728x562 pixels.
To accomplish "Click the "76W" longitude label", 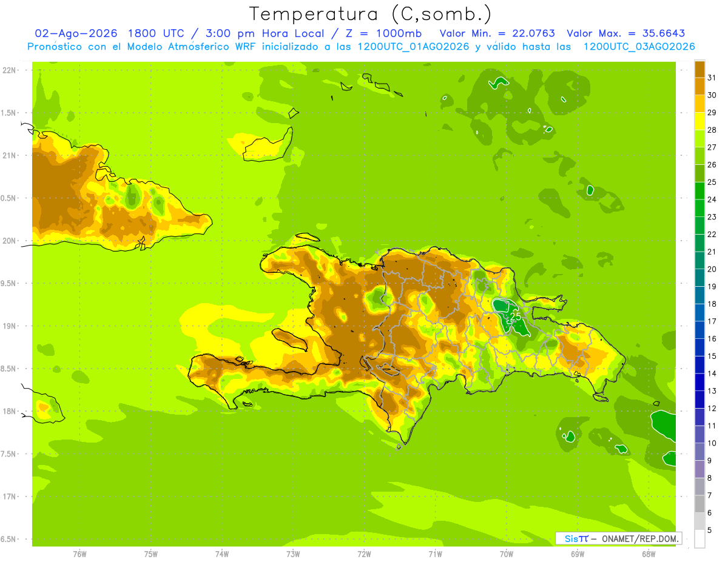I will [79, 554].
